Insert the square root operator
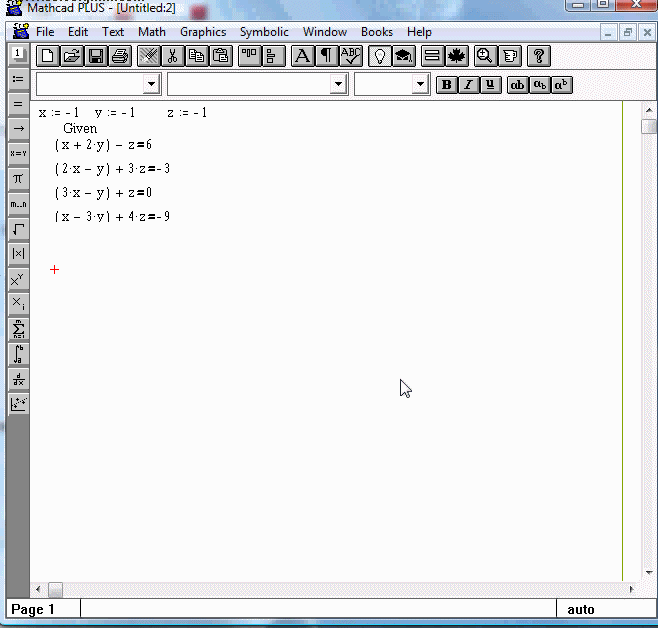Image resolution: width=658 pixels, height=628 pixels. pyautogui.click(x=18, y=229)
